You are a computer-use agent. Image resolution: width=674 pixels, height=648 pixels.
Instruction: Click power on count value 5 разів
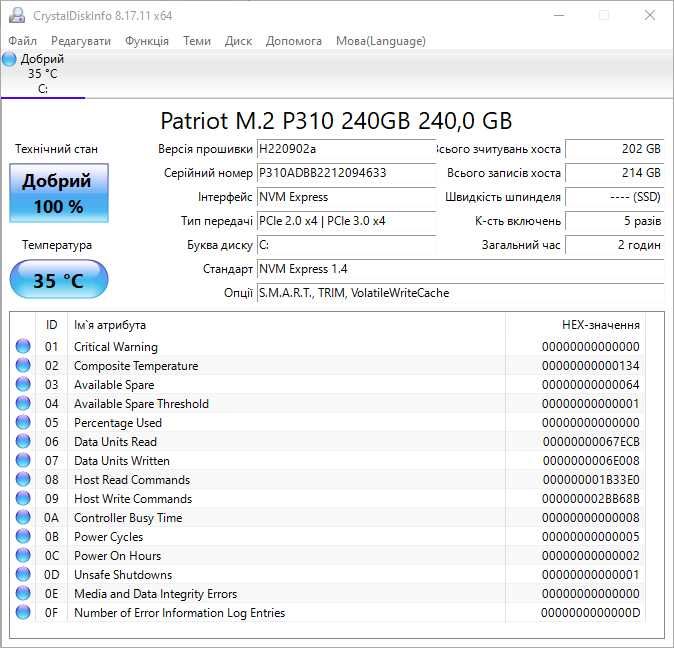point(615,221)
